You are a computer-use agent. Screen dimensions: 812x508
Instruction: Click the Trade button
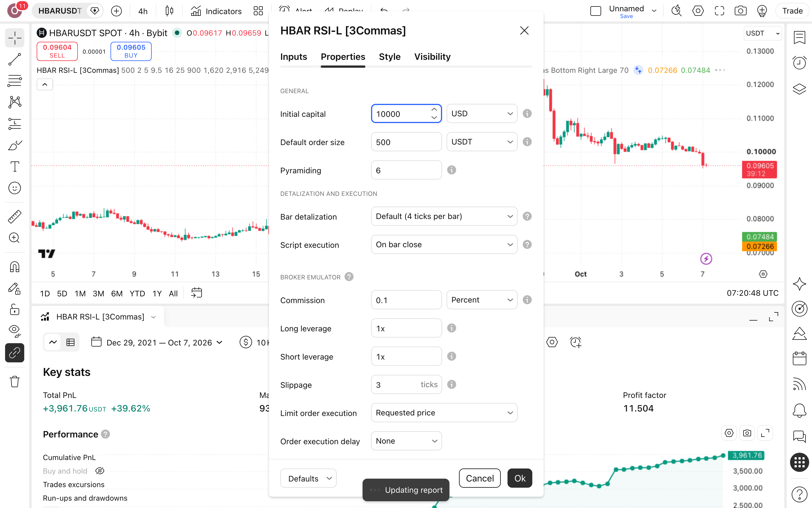pos(792,11)
